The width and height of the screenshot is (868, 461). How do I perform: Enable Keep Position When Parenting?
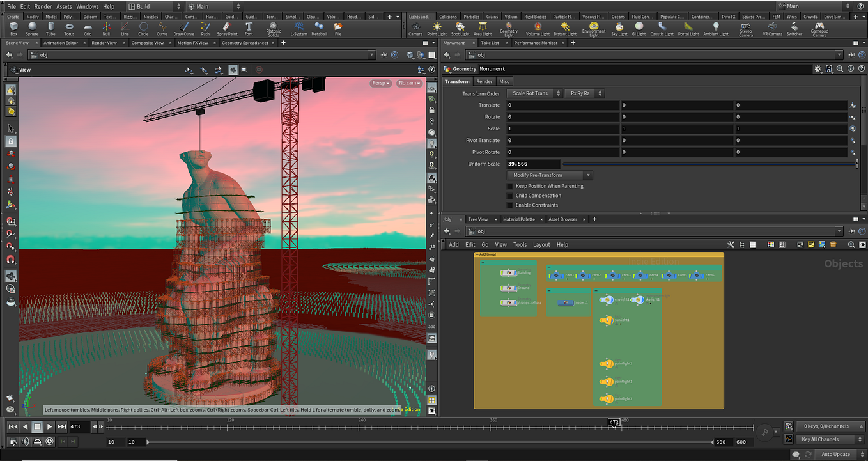[509, 185]
